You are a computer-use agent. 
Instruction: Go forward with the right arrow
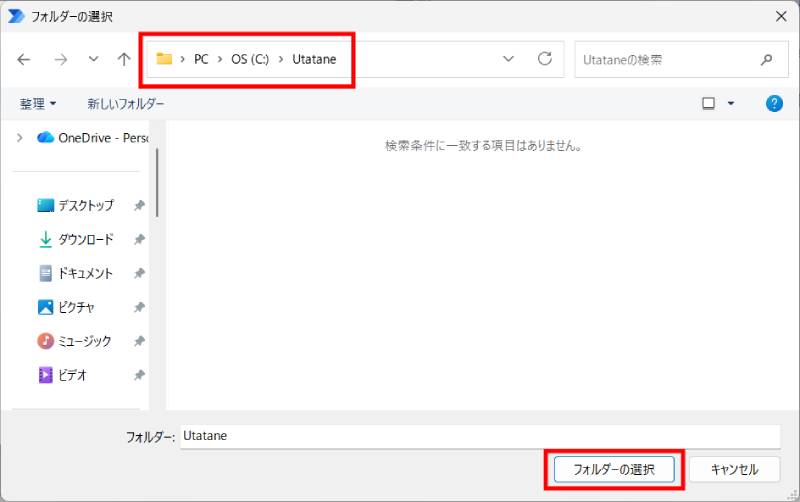click(61, 60)
